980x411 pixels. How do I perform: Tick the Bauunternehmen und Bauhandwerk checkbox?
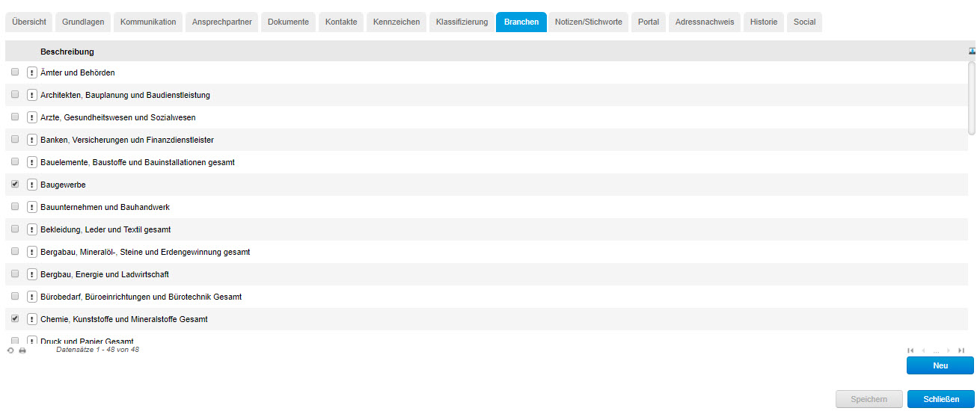pyautogui.click(x=15, y=206)
